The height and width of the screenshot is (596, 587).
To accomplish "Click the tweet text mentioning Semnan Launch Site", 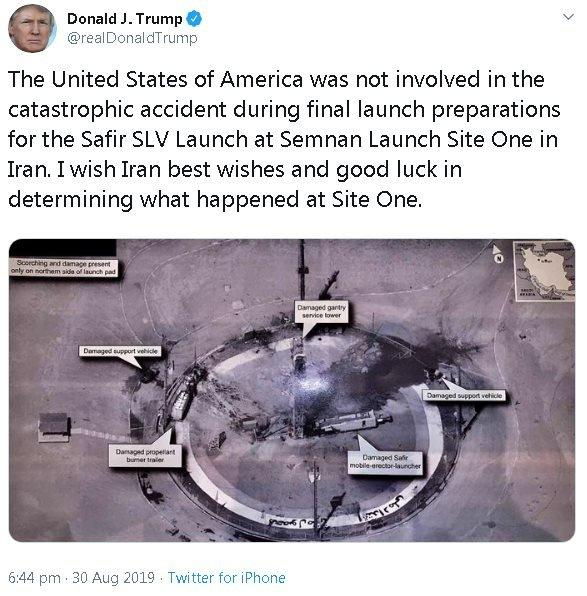I will [284, 139].
